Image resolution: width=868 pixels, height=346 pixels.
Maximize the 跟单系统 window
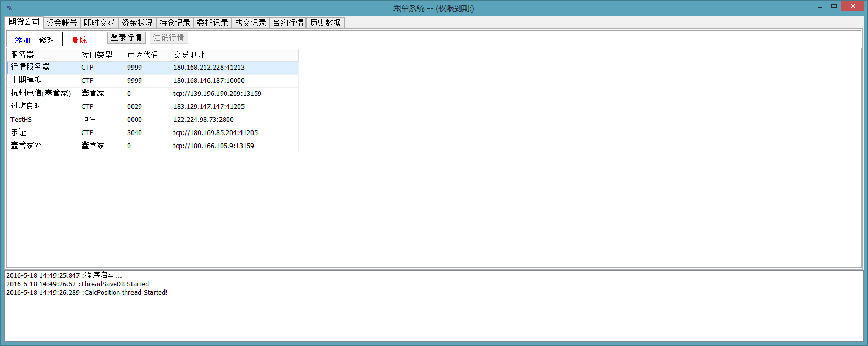click(833, 6)
